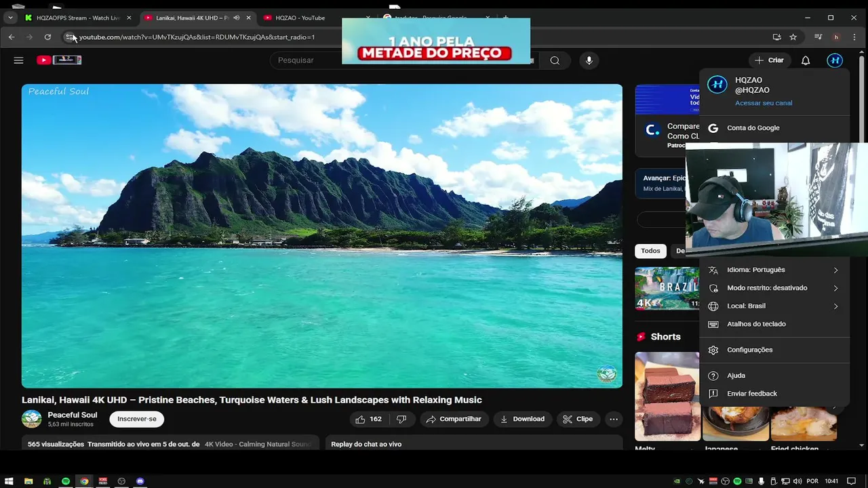Open the tab search dropdown arrow in Chrome
Viewport: 868px width, 488px height.
point(10,18)
